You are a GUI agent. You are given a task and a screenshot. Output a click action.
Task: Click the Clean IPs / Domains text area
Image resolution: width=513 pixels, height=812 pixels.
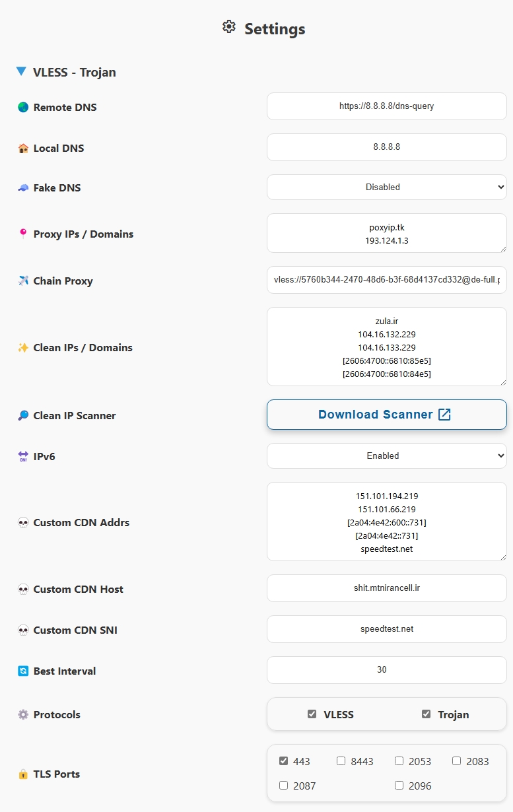point(387,347)
